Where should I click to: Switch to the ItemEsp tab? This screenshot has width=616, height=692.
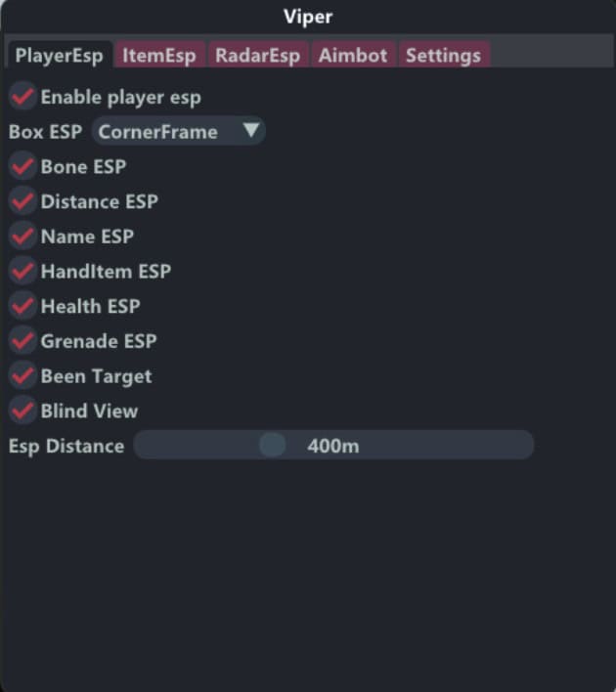tap(158, 56)
